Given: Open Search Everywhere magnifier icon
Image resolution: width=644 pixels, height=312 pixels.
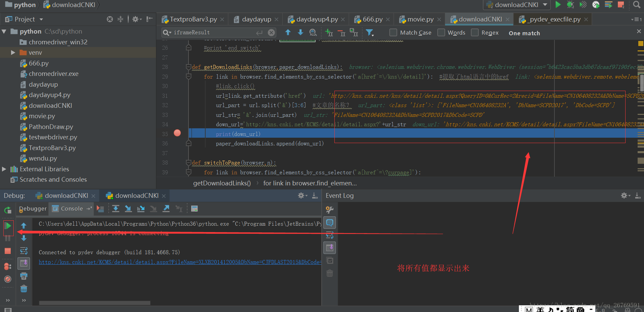Looking at the screenshot, I should click(x=637, y=5).
